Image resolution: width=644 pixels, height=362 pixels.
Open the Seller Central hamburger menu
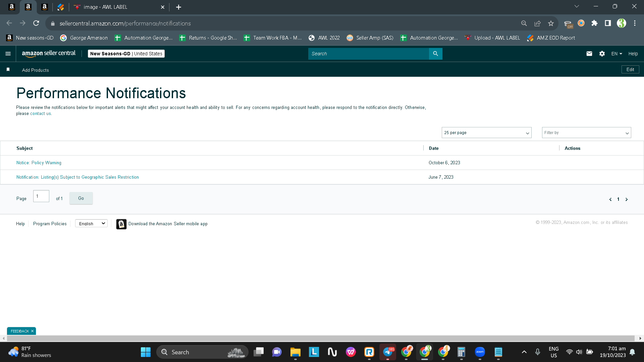pos(8,54)
